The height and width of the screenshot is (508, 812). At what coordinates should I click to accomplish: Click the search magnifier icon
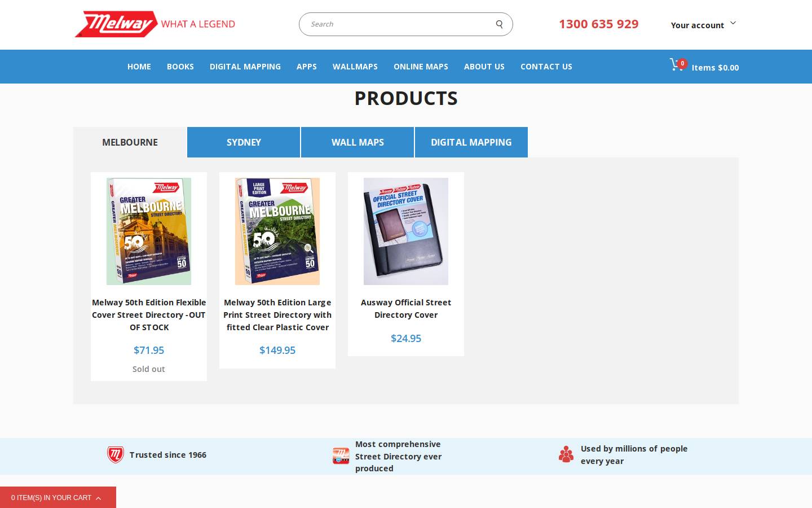click(499, 24)
